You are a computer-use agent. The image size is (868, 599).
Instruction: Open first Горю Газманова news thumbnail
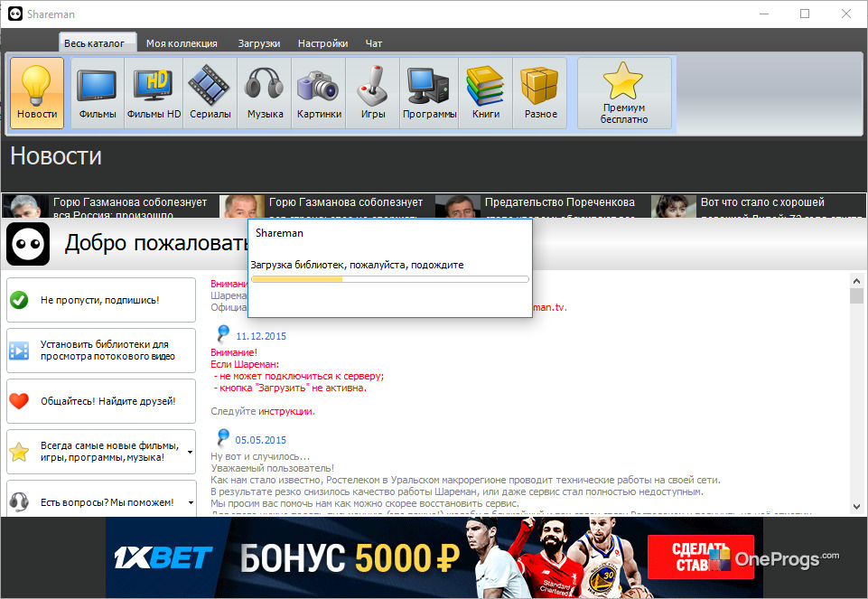click(25, 206)
